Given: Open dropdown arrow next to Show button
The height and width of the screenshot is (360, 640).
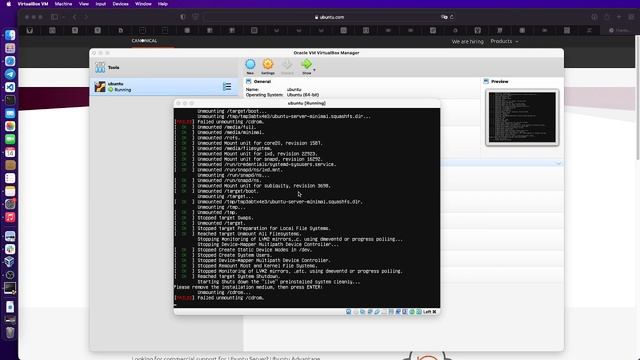Looking at the screenshot, I should [x=314, y=70].
